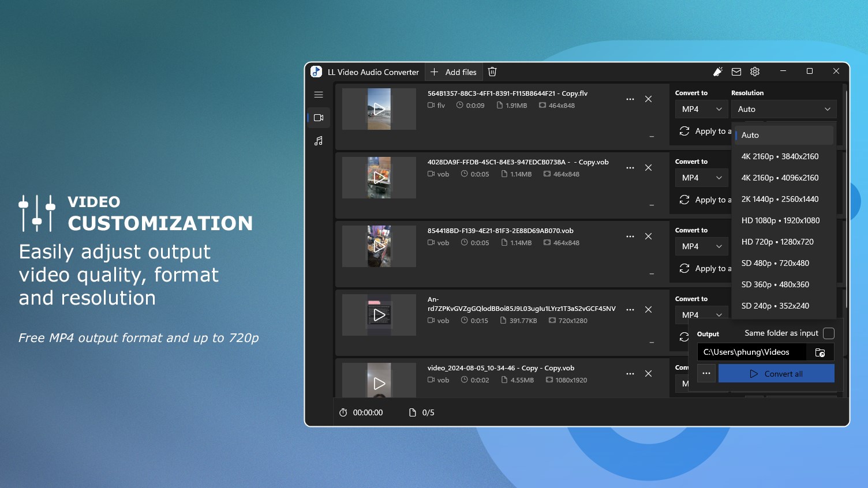Switch to the video converter sidebar tab
Viewport: 868px width, 488px height.
pyautogui.click(x=319, y=118)
